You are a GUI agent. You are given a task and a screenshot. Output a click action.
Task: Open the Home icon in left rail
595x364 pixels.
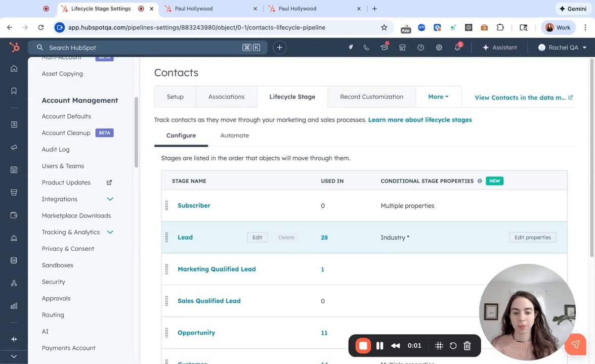14,69
